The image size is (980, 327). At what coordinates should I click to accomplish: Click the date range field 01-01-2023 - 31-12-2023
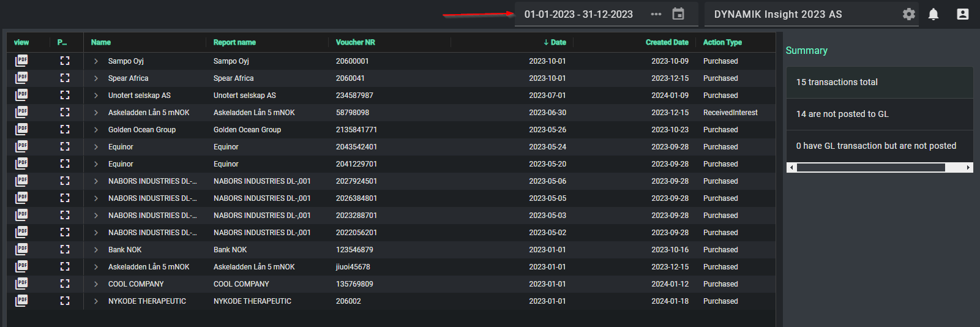(x=578, y=14)
